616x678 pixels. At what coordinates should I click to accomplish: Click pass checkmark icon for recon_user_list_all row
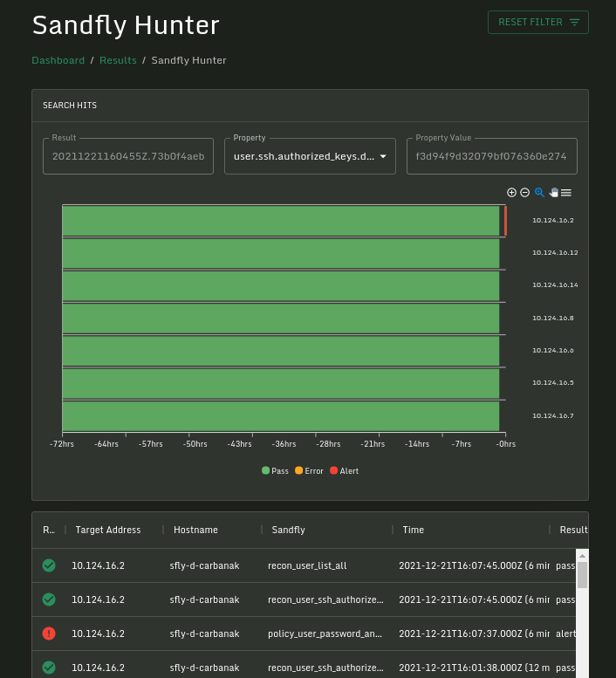click(x=49, y=565)
